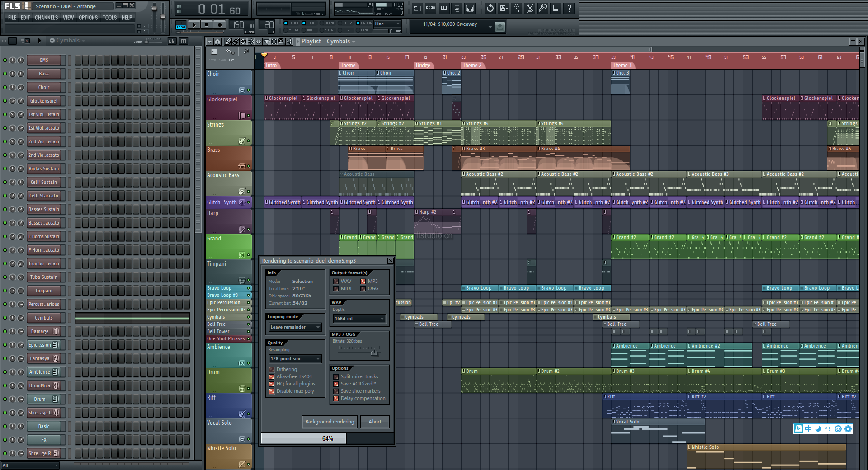The height and width of the screenshot is (470, 868).
Task: Open the Looping mode 'Leave remainder' dropdown
Action: tap(295, 327)
